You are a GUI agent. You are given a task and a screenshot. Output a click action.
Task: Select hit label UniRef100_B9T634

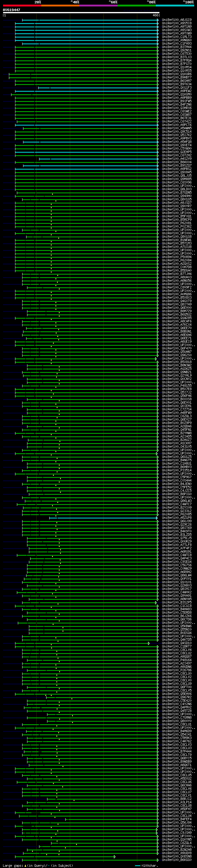[x=177, y=84]
